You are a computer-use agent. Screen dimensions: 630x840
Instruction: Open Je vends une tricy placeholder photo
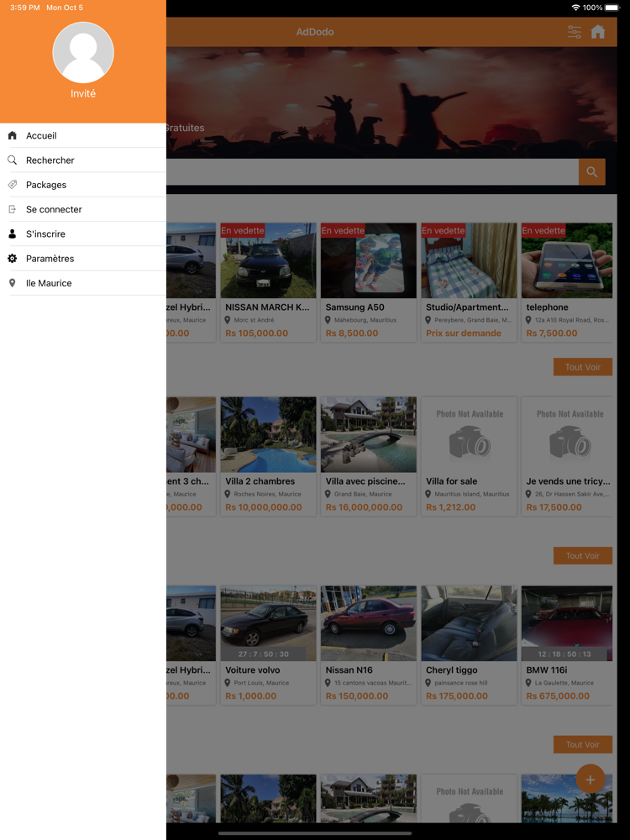(567, 434)
